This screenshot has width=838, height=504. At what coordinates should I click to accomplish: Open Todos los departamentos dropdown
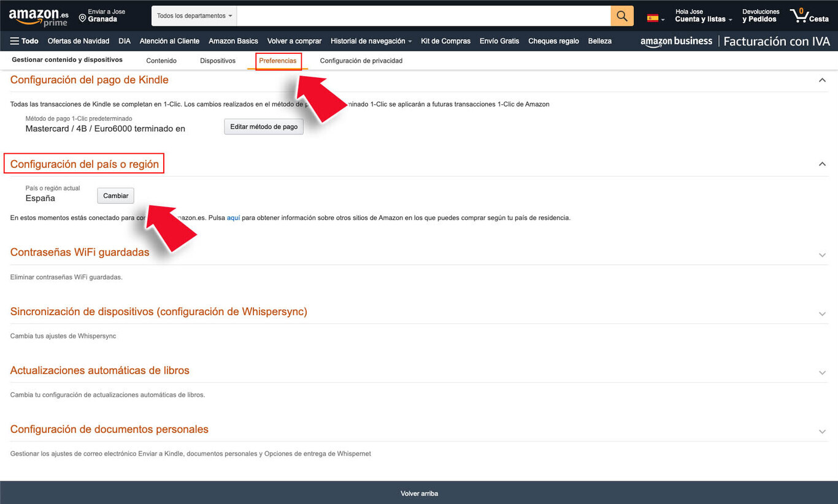[x=194, y=16]
